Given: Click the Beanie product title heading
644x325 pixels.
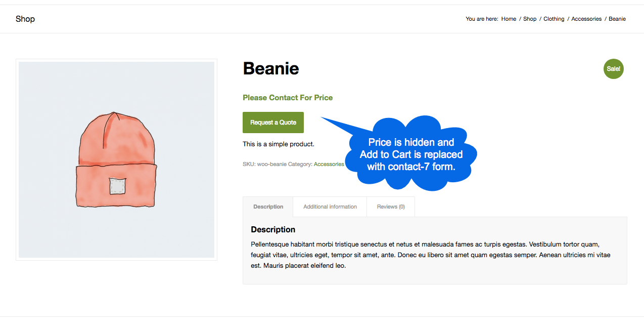Looking at the screenshot, I should point(271,68).
